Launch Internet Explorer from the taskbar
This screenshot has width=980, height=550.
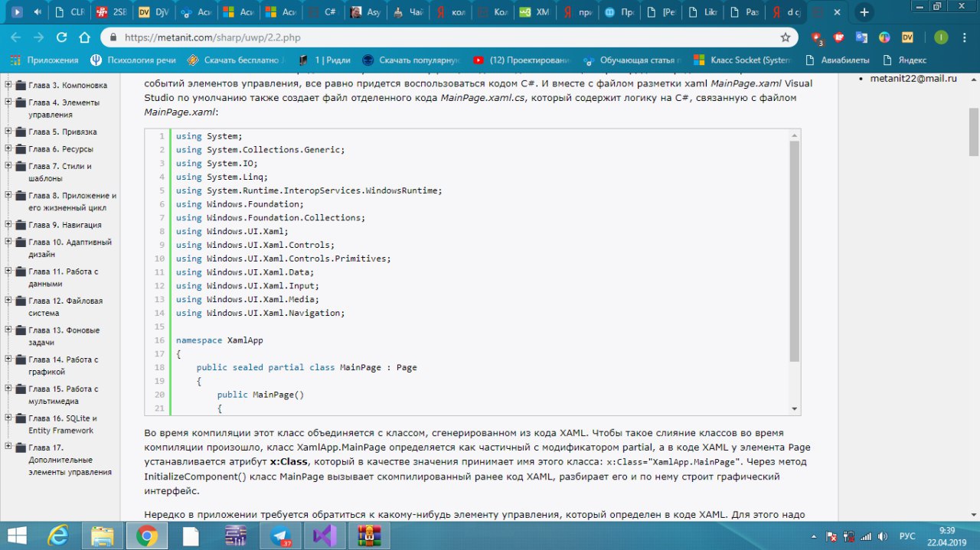tap(59, 535)
